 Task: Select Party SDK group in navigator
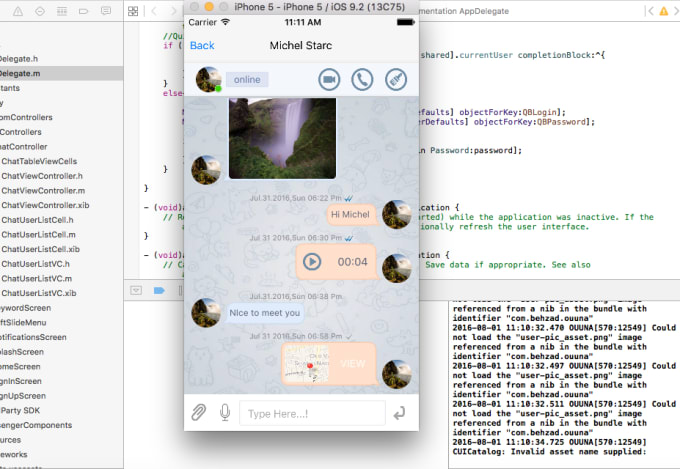point(20,410)
